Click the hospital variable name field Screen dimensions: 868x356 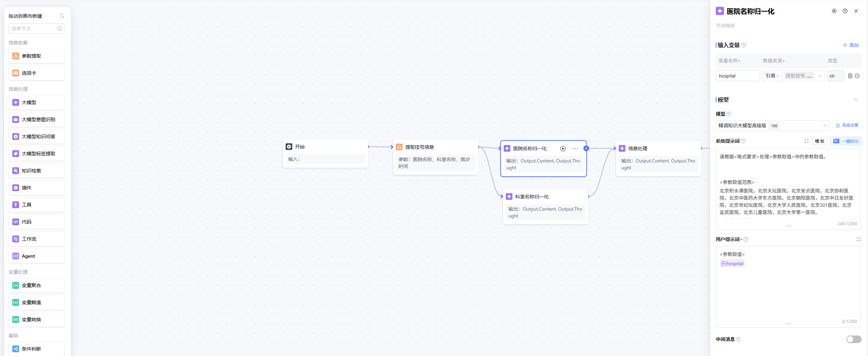click(738, 76)
